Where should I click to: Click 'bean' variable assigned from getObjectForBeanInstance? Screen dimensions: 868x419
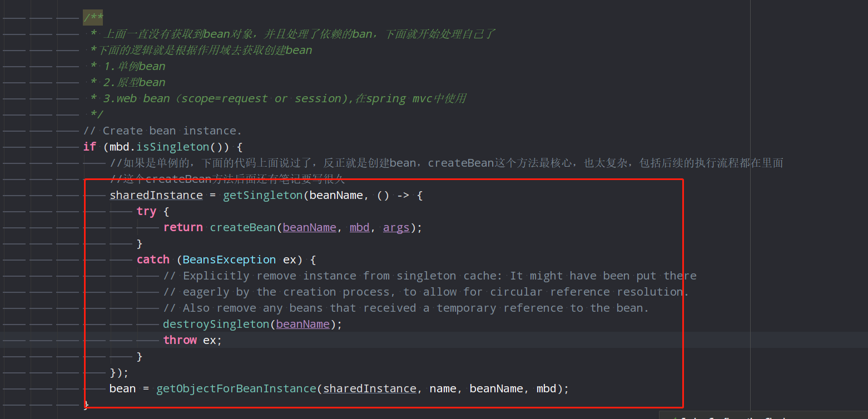pos(122,389)
